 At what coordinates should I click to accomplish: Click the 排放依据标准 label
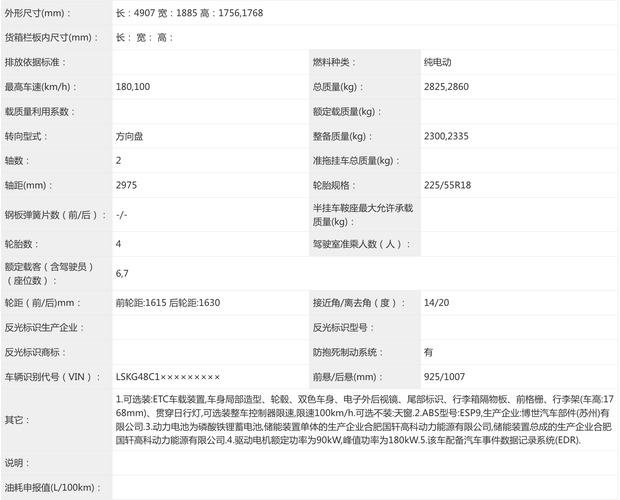tap(35, 62)
